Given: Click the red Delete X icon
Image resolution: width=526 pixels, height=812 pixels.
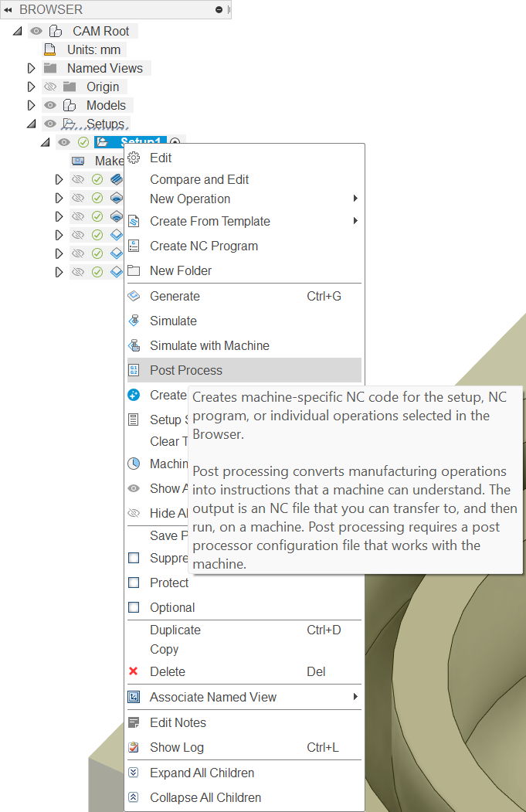Looking at the screenshot, I should [134, 671].
